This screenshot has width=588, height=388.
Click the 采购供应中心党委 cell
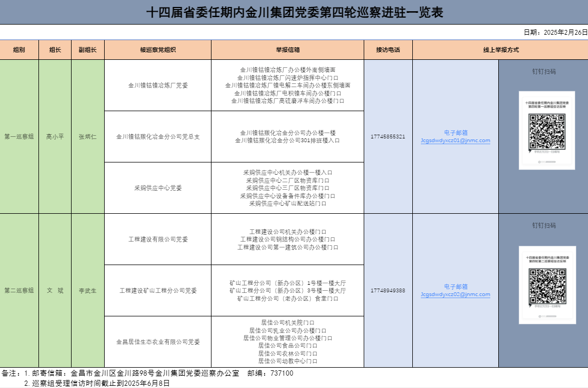158,188
